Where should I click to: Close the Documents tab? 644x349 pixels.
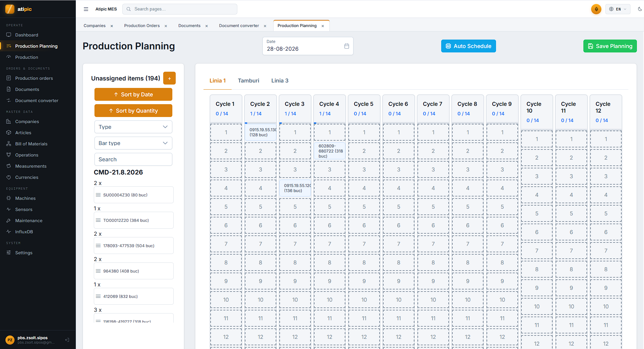point(207,26)
